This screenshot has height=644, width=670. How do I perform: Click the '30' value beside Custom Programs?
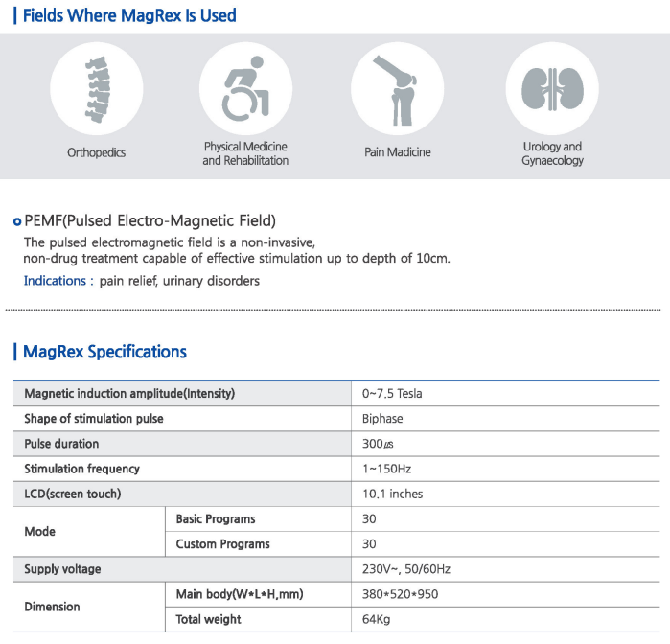coord(369,544)
